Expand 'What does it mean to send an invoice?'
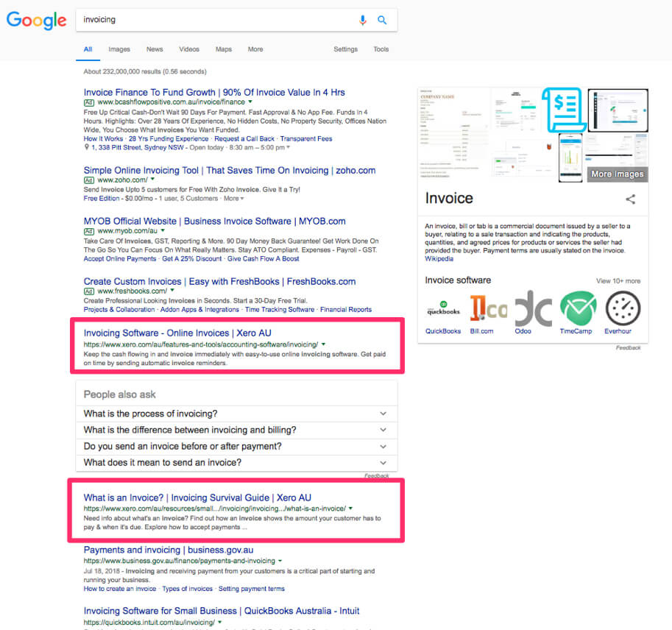 tap(236, 462)
